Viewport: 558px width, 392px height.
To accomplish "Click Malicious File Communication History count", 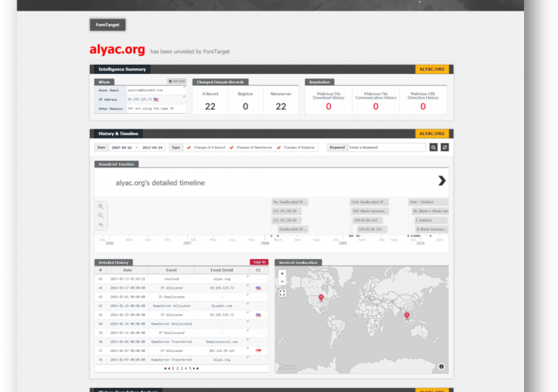I will tap(376, 106).
